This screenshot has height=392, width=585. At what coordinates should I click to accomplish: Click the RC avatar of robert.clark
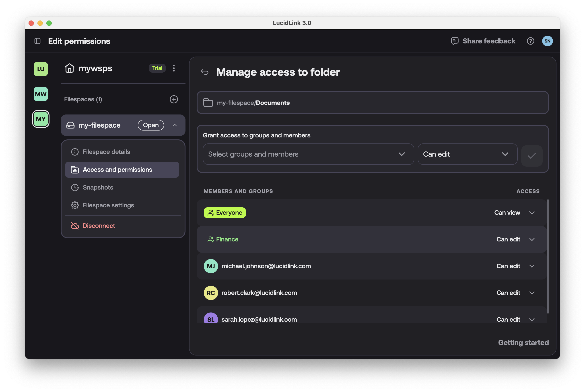click(x=211, y=293)
